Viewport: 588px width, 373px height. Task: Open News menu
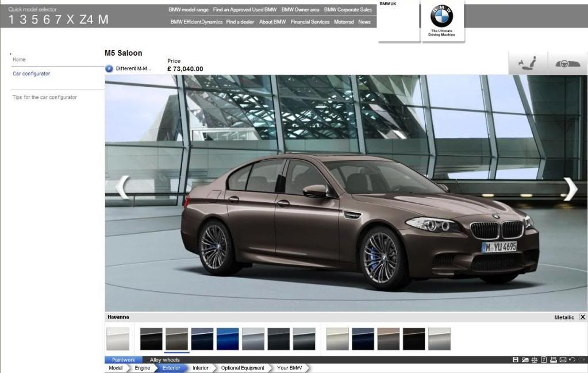coord(364,22)
